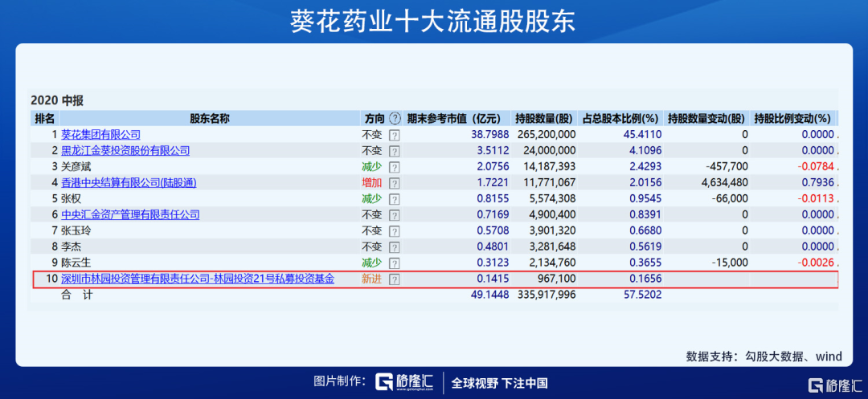
Task: Click share count 967,100
Action: (558, 279)
